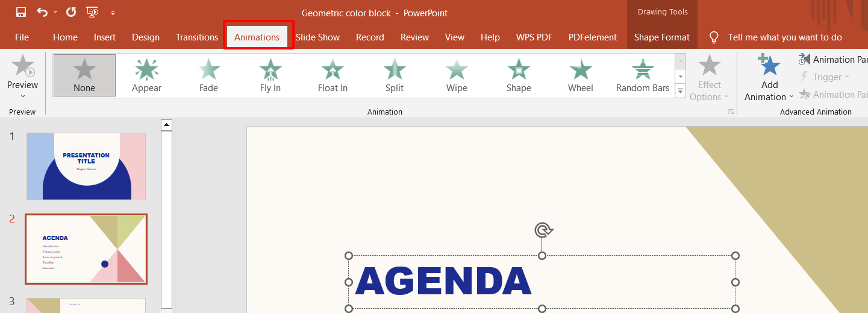
Task: Open the Help tab
Action: click(490, 37)
